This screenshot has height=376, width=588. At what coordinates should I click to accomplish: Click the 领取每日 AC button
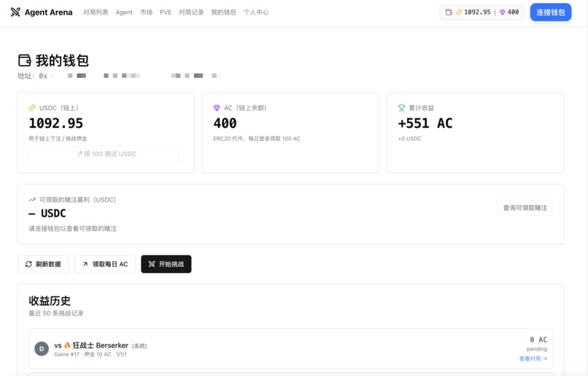(x=104, y=264)
